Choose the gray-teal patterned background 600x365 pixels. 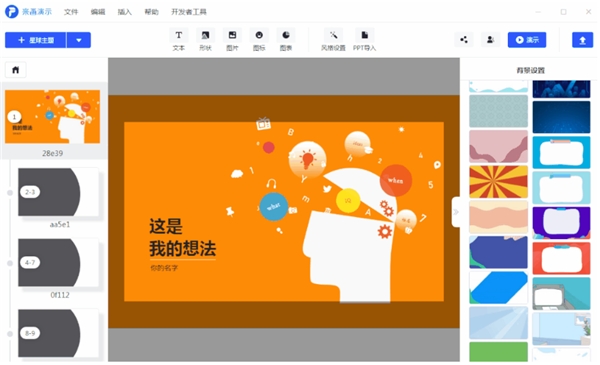click(498, 111)
